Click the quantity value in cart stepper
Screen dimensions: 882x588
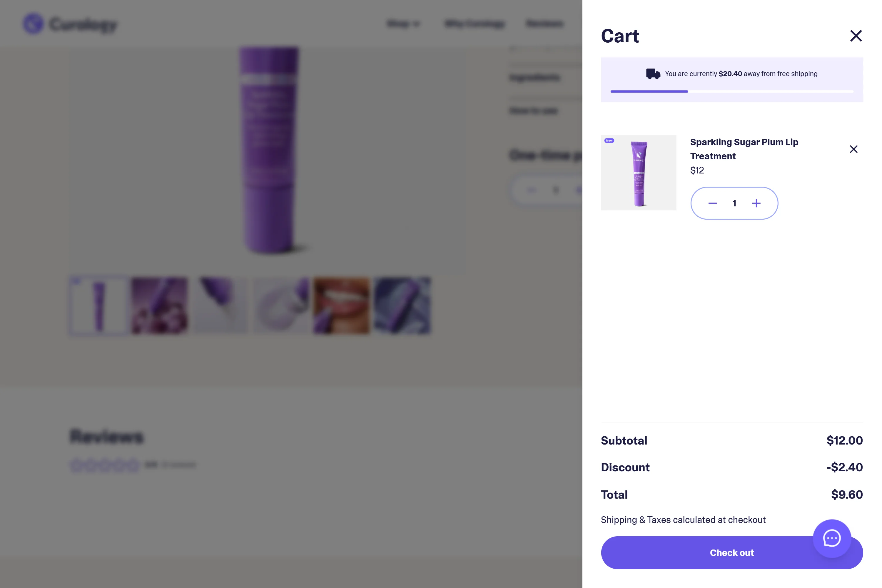tap(734, 203)
